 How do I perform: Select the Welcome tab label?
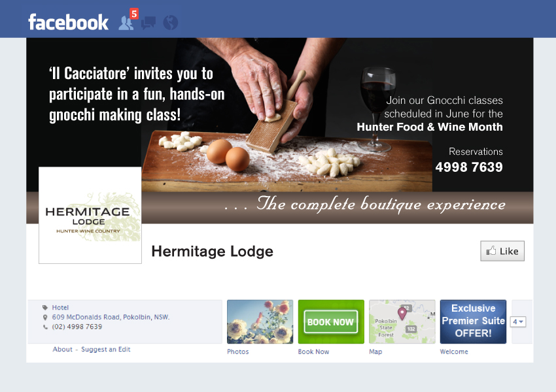[x=454, y=351]
